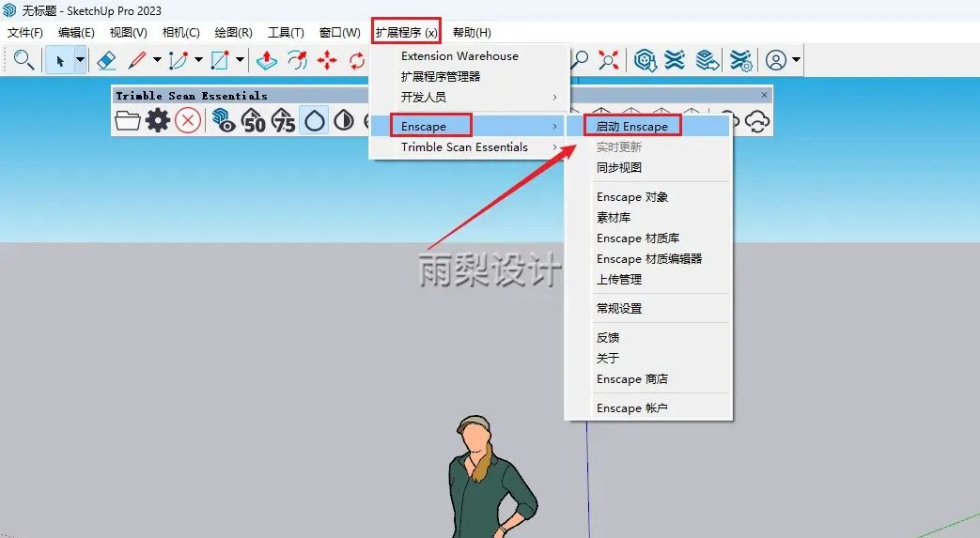The image size is (980, 538).
Task: Open Enscape 材质编辑器 entry
Action: [648, 259]
